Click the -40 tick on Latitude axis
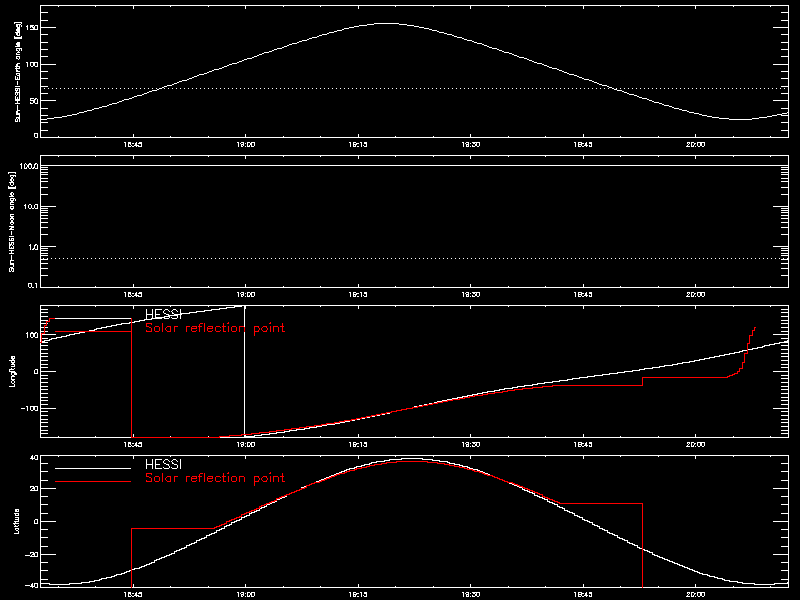 coord(32,585)
